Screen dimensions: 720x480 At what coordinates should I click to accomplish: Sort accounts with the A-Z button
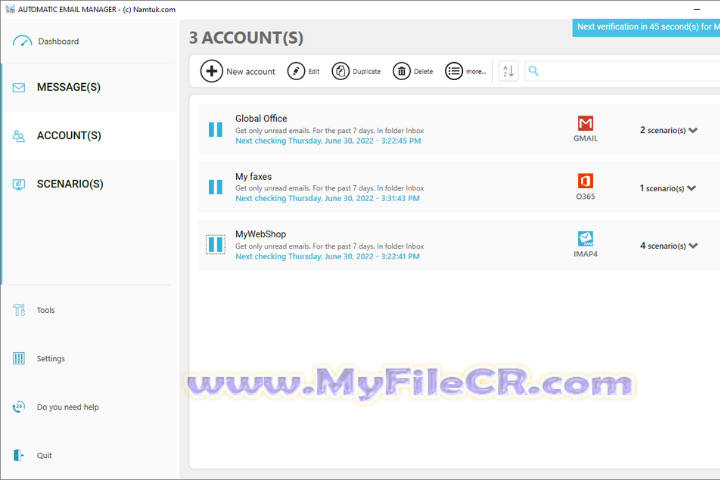pyautogui.click(x=508, y=71)
